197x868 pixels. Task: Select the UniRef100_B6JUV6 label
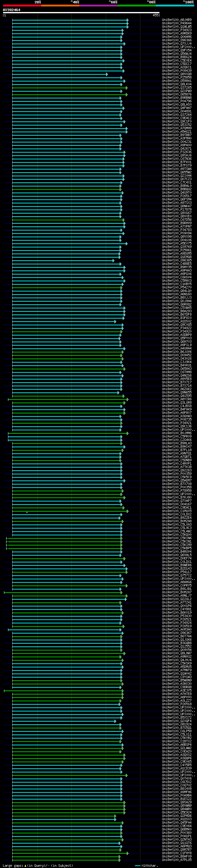coord(177,352)
